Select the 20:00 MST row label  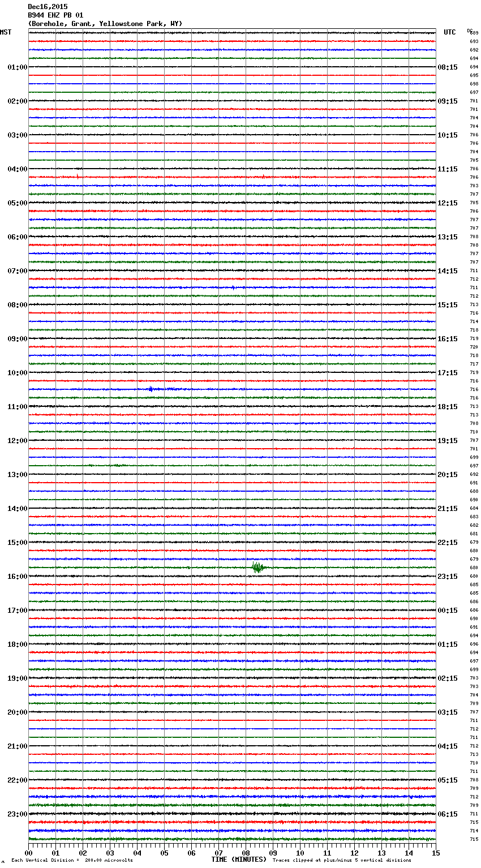[x=17, y=712]
